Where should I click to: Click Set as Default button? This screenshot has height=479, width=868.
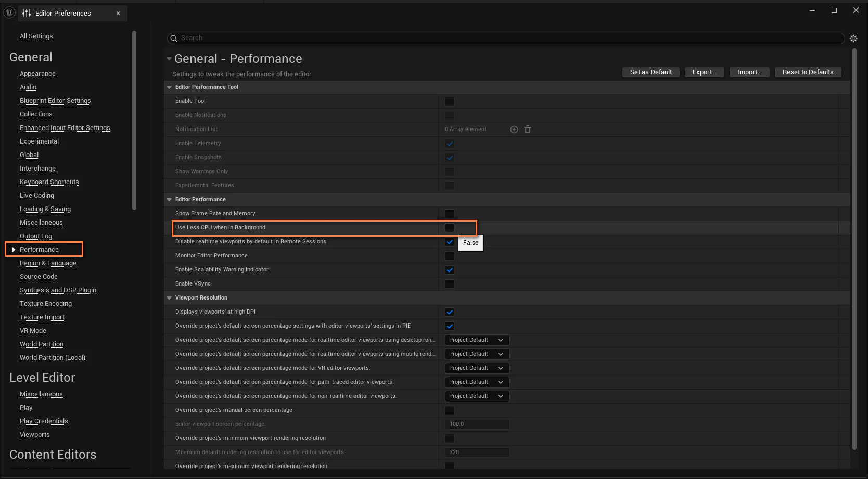[x=651, y=72]
